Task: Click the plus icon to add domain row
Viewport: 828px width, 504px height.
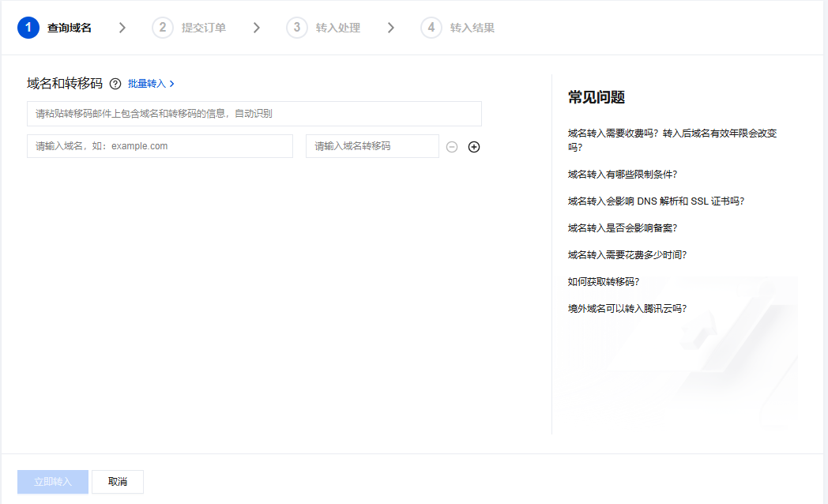Action: 474,147
